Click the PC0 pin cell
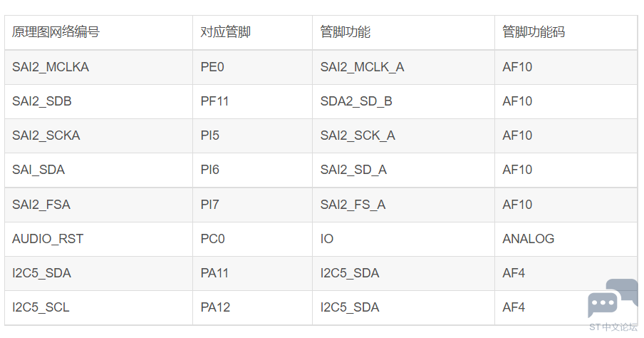 pyautogui.click(x=252, y=239)
